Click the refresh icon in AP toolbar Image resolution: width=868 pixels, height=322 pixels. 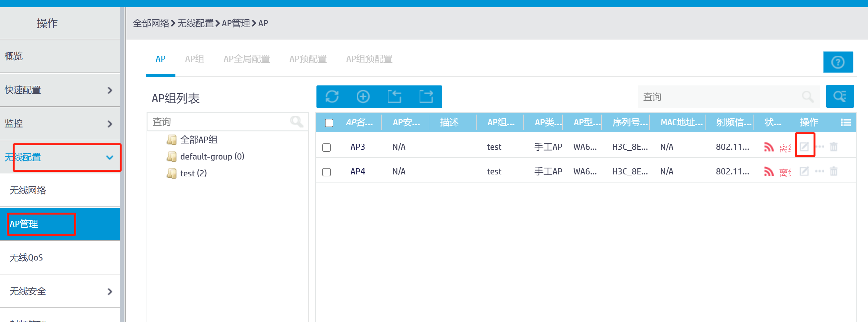332,97
